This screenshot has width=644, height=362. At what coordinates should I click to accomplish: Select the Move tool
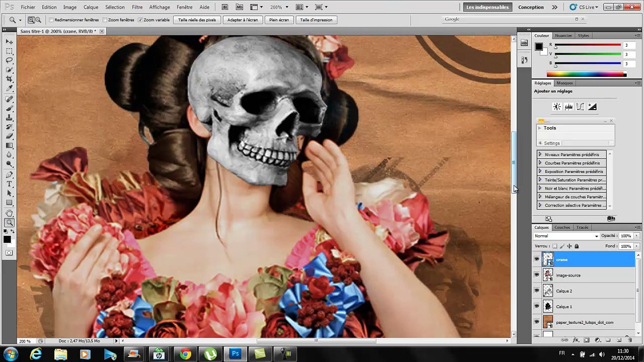coord(10,42)
